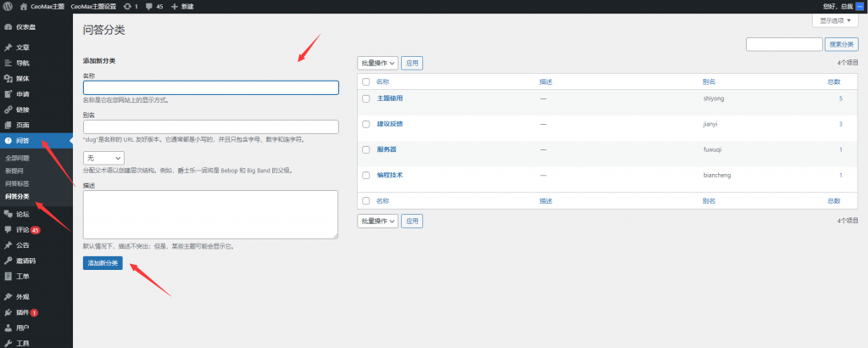Screen dimensions: 868x348
Task: Open the comments bubble icon in admin bar
Action: (148, 6)
